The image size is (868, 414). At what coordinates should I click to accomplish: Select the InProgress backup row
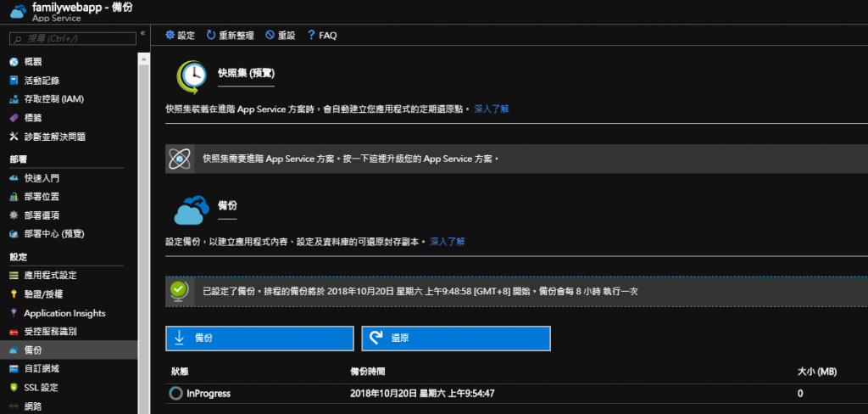click(516, 394)
